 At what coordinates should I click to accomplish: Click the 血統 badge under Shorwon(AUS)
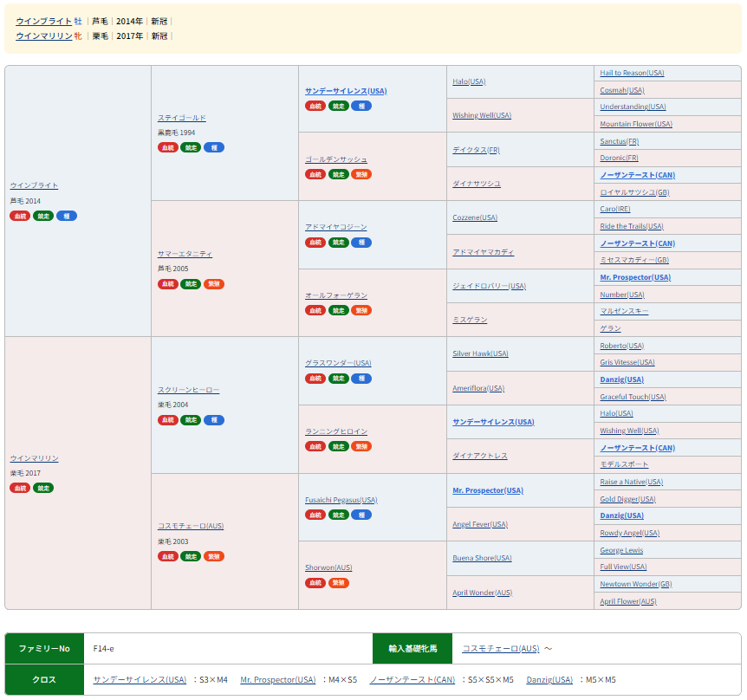click(x=315, y=583)
